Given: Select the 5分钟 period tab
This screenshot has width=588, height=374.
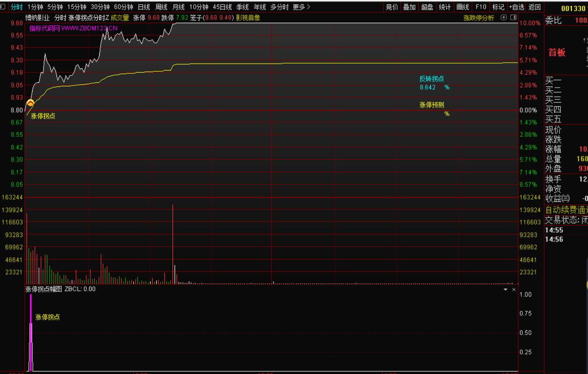Looking at the screenshot, I should click(x=55, y=7).
